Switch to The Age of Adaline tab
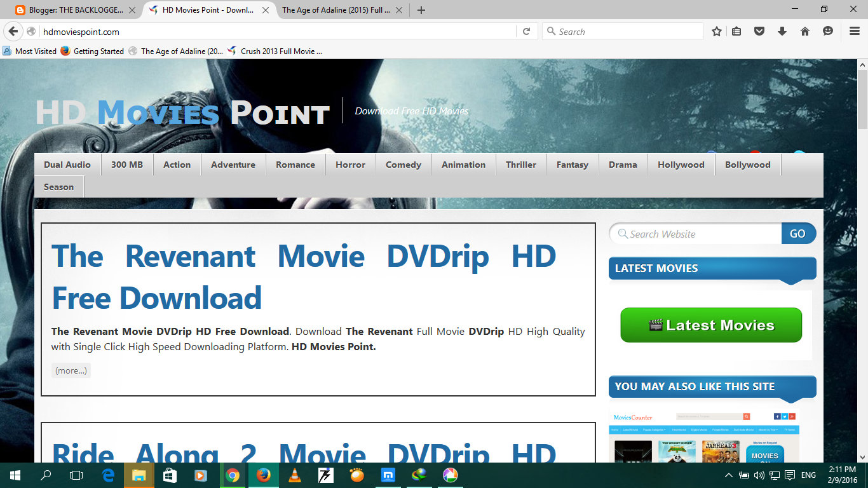Viewport: 868px width, 488px height. click(342, 10)
